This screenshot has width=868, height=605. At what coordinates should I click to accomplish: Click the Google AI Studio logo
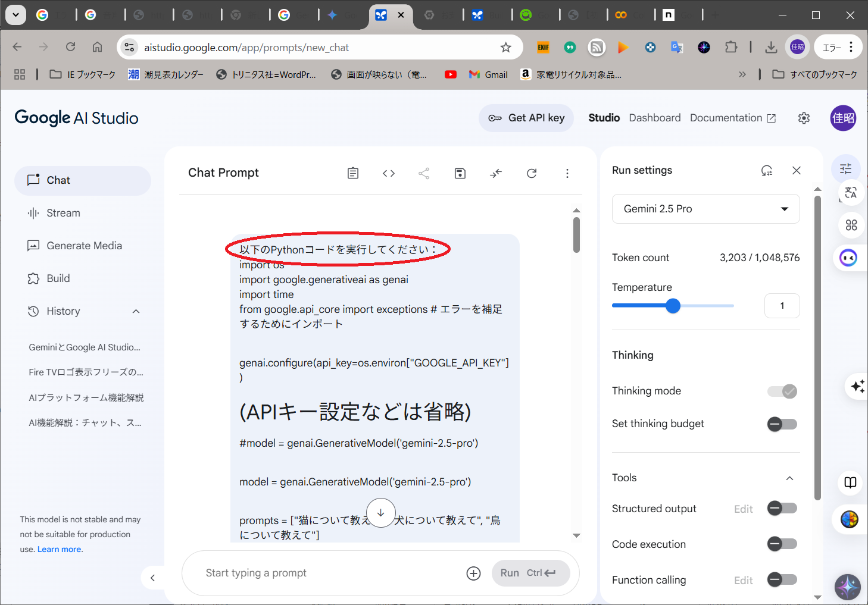(x=76, y=118)
